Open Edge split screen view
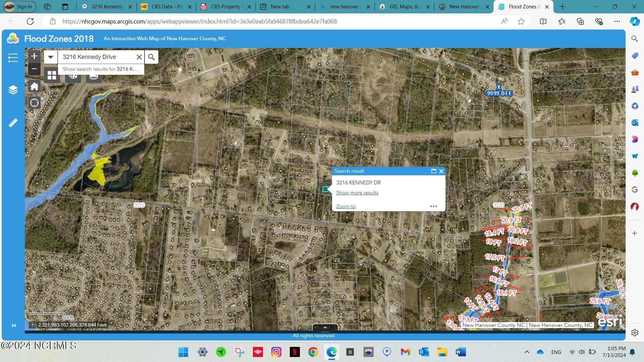644x362 pixels. 543,21
